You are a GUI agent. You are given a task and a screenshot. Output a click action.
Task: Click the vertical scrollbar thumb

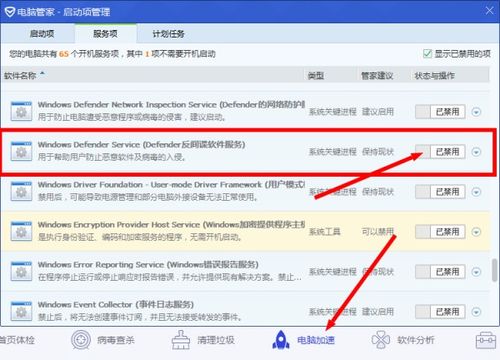point(495,270)
